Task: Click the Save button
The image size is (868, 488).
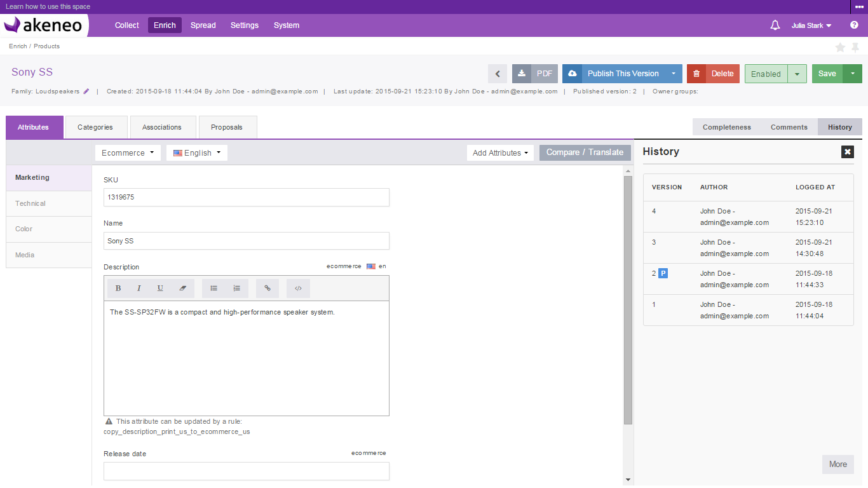Action: [827, 74]
